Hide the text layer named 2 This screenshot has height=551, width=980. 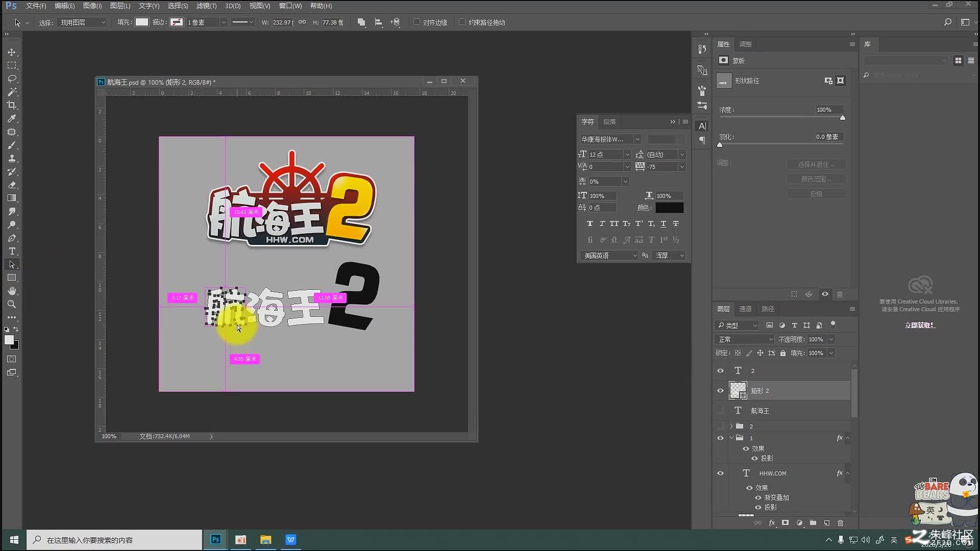[721, 371]
